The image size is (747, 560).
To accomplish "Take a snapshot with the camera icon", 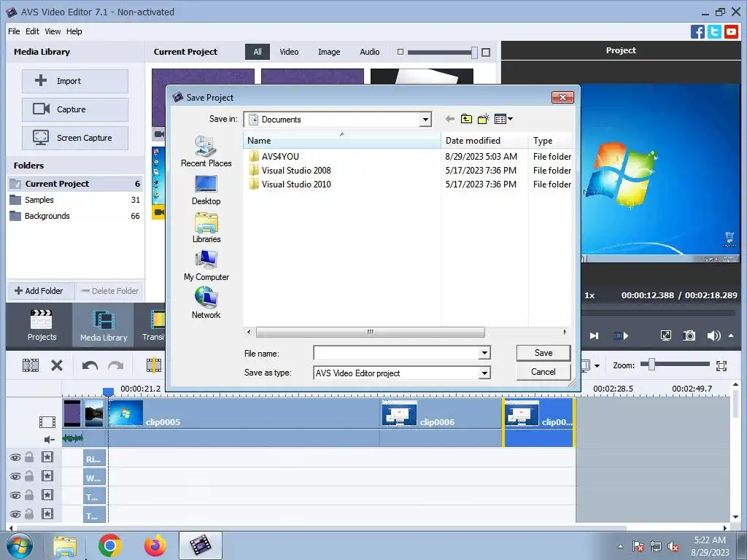I will coord(689,335).
